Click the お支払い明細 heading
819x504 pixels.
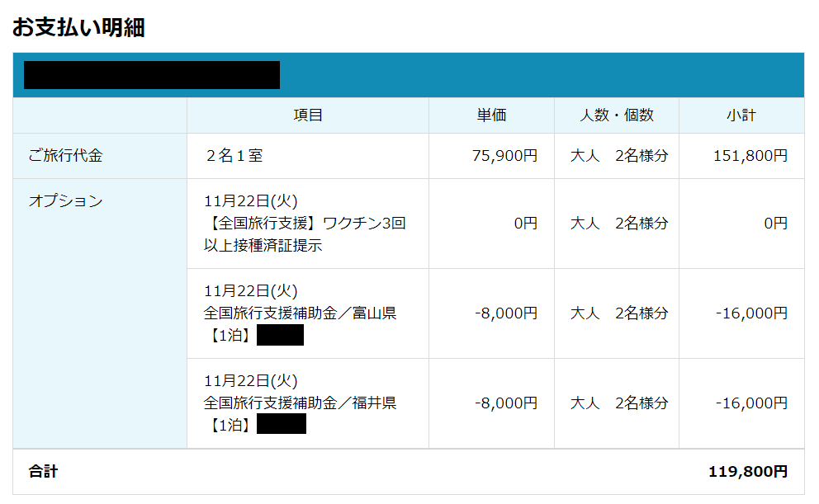coord(78,27)
